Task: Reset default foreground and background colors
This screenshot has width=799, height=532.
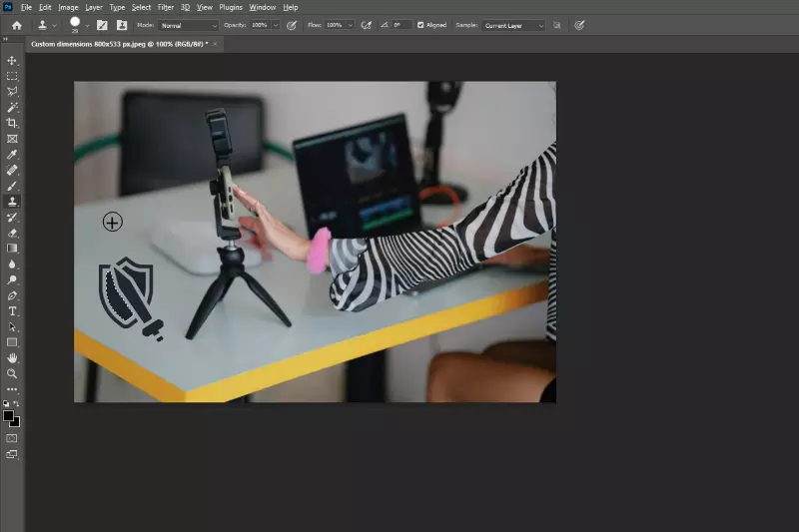Action: 6,403
